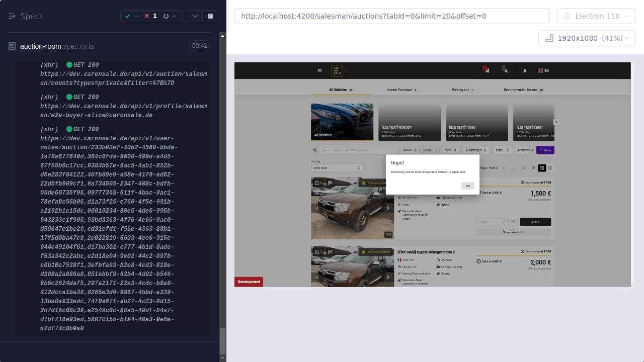Select the grid view layout icon
The height and width of the screenshot is (362, 644).
[x=550, y=168]
